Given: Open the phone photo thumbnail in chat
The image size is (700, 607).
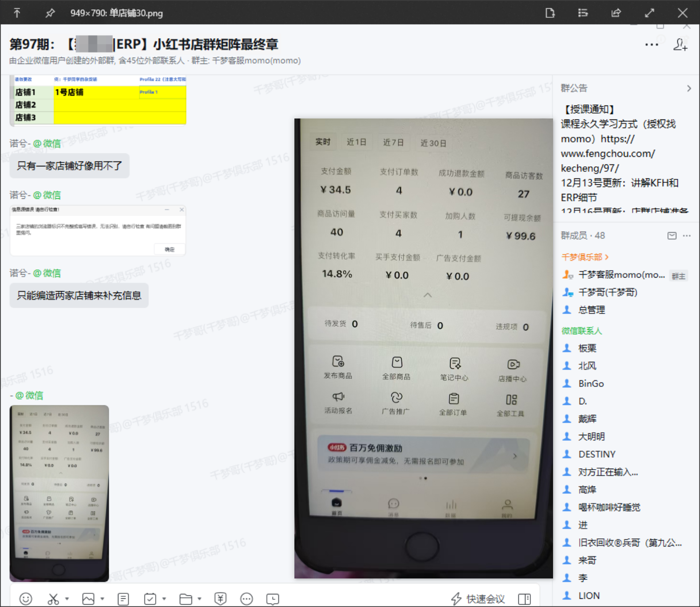Looking at the screenshot, I should pyautogui.click(x=59, y=493).
